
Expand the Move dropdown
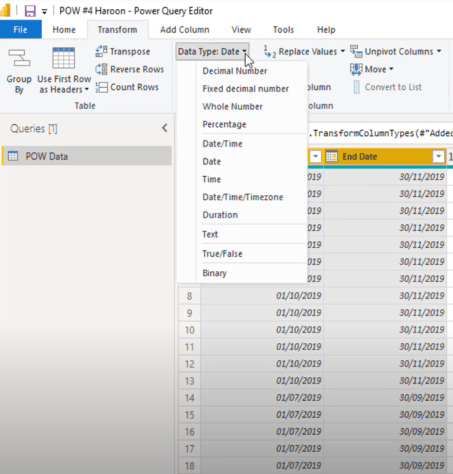pos(391,69)
